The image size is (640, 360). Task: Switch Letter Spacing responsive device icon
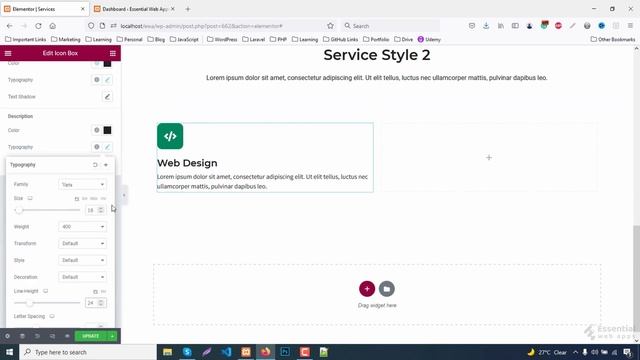tap(52, 316)
